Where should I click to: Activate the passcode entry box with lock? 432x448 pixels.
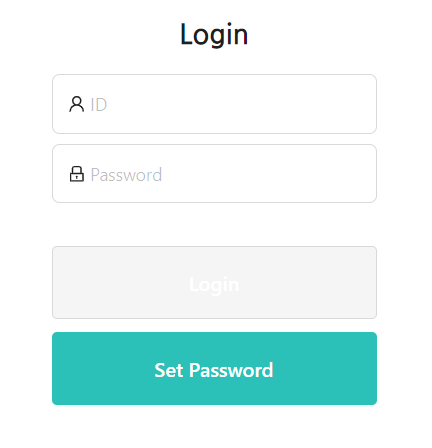(x=214, y=174)
